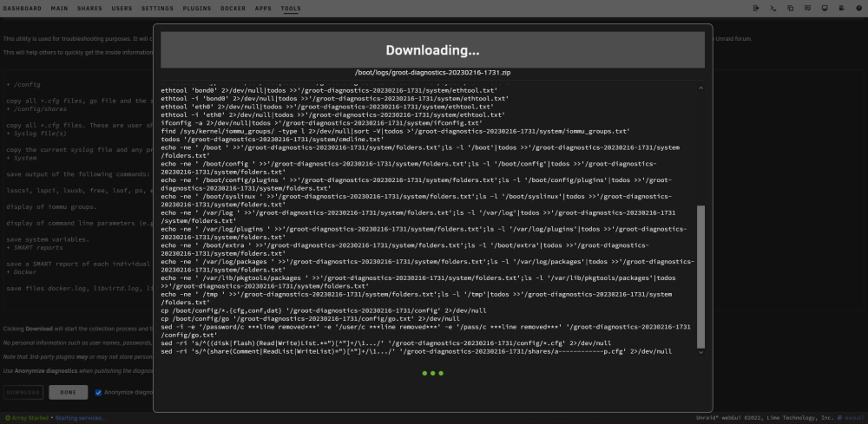The image size is (868, 424).
Task: Click the "echo -ne ' /boot/syslinux '" line
Action: (x=417, y=200)
